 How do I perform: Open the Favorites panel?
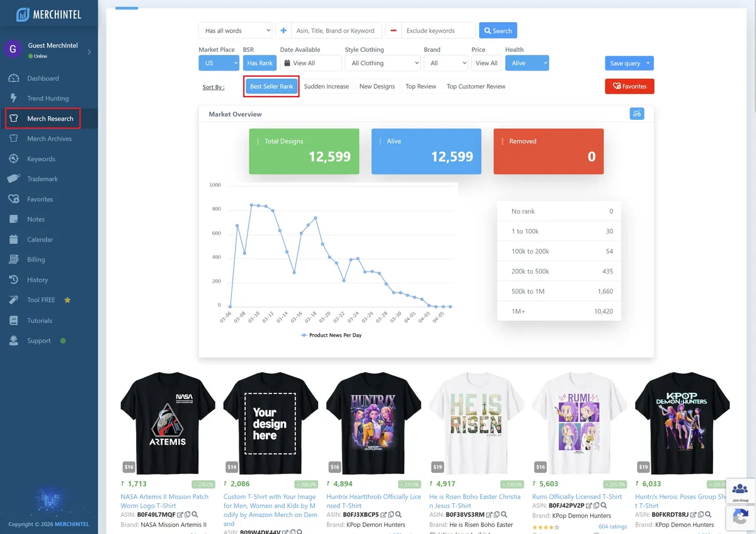tap(629, 86)
